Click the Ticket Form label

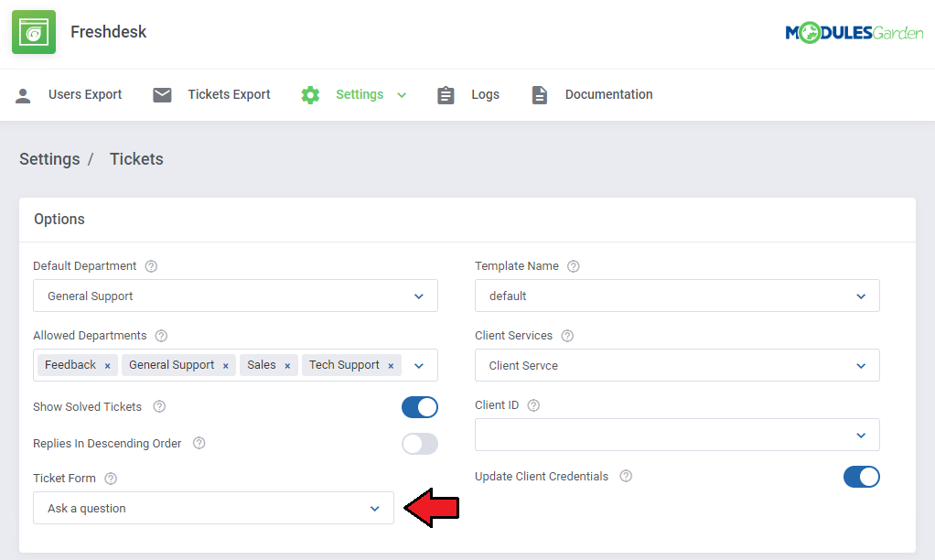pos(64,479)
